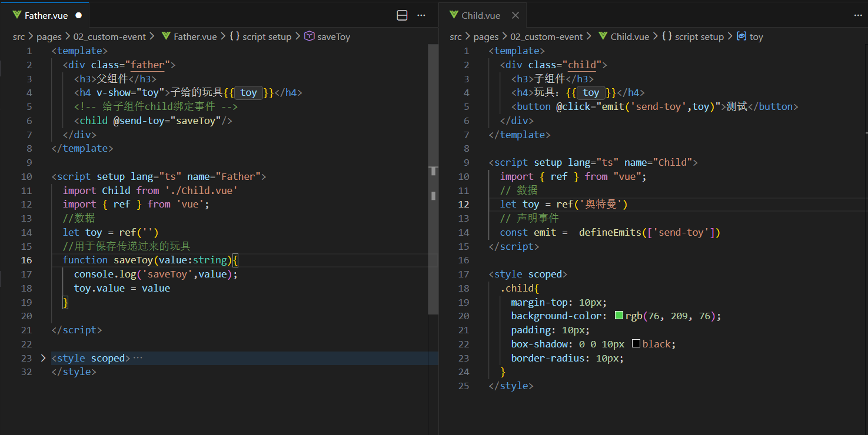This screenshot has height=435, width=868.
Task: Click the '测试' button text in Child.vue
Action: 736,106
